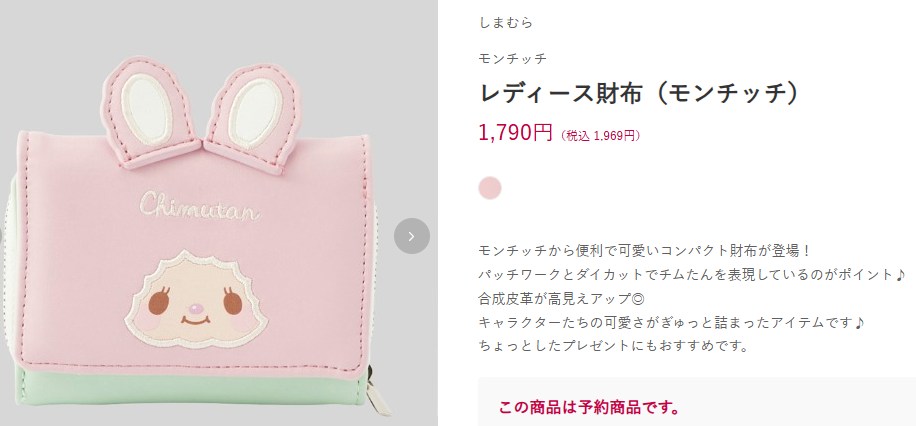Click the 1,790円 price

(515, 134)
